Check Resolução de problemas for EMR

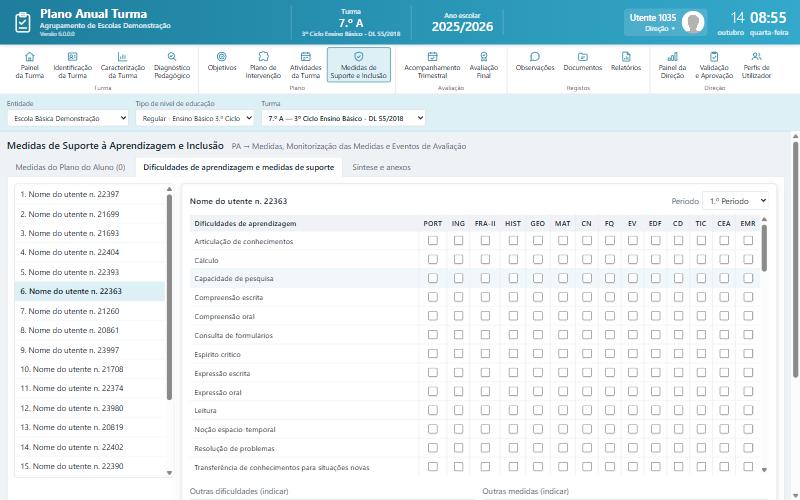coord(748,447)
